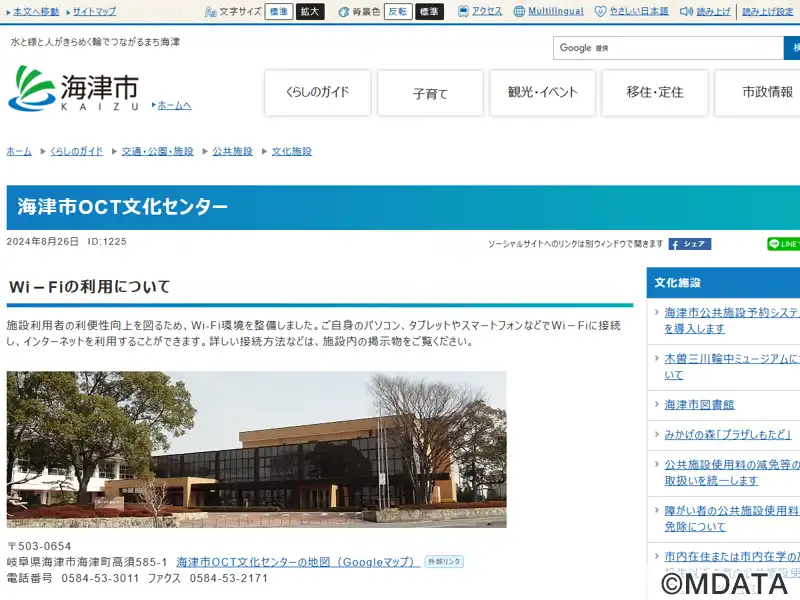Click the blue search button
The image size is (800, 600).
coord(792,48)
